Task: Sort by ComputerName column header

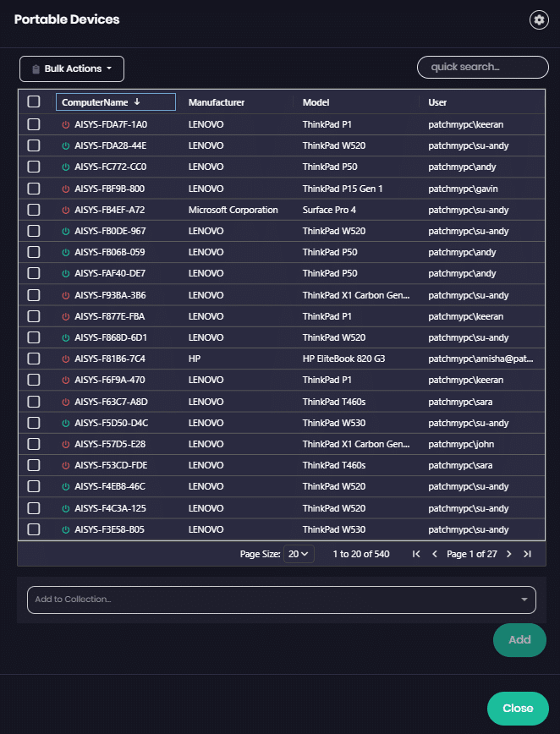Action: tap(95, 102)
